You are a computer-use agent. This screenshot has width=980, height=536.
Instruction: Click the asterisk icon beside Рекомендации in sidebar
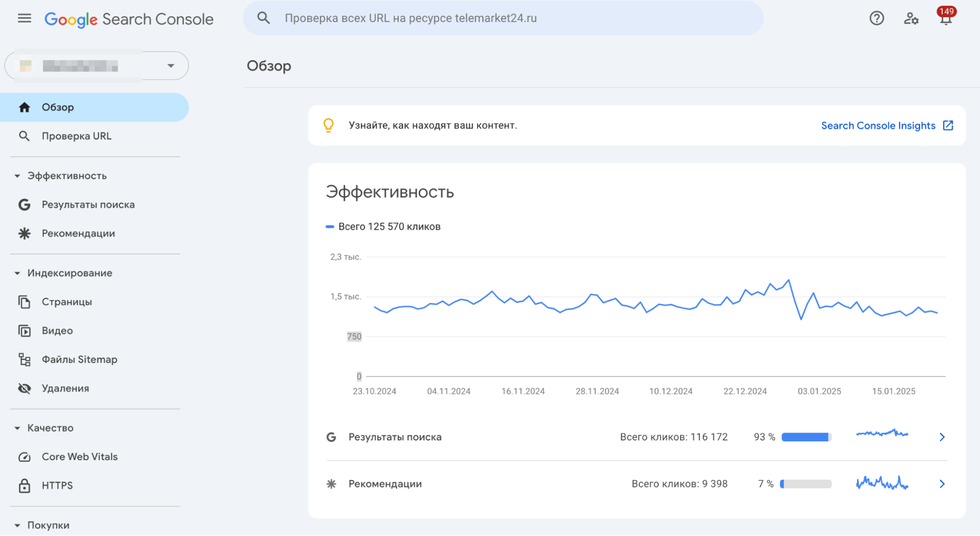point(25,234)
